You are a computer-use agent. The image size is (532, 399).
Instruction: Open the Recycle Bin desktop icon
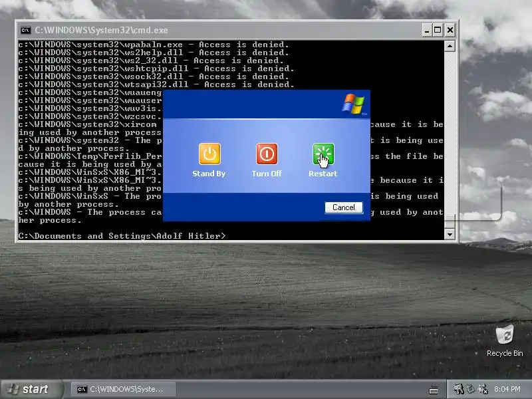(505, 340)
